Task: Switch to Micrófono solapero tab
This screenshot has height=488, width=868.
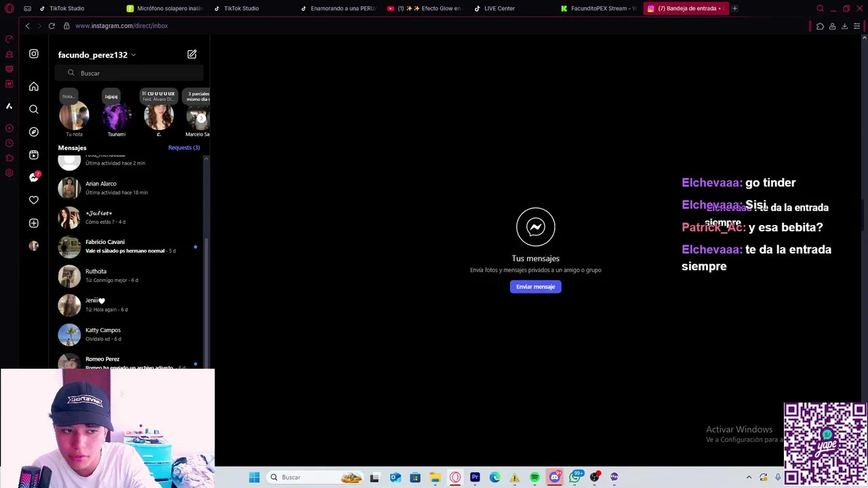Action: [x=165, y=8]
